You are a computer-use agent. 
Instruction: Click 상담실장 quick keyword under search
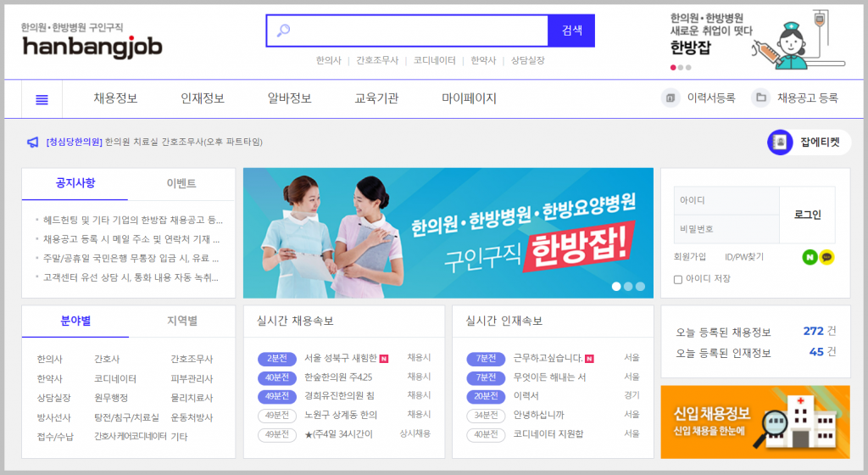click(527, 60)
